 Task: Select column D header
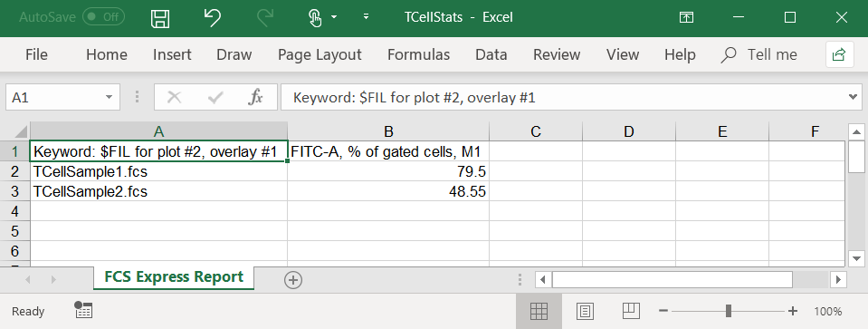(629, 131)
